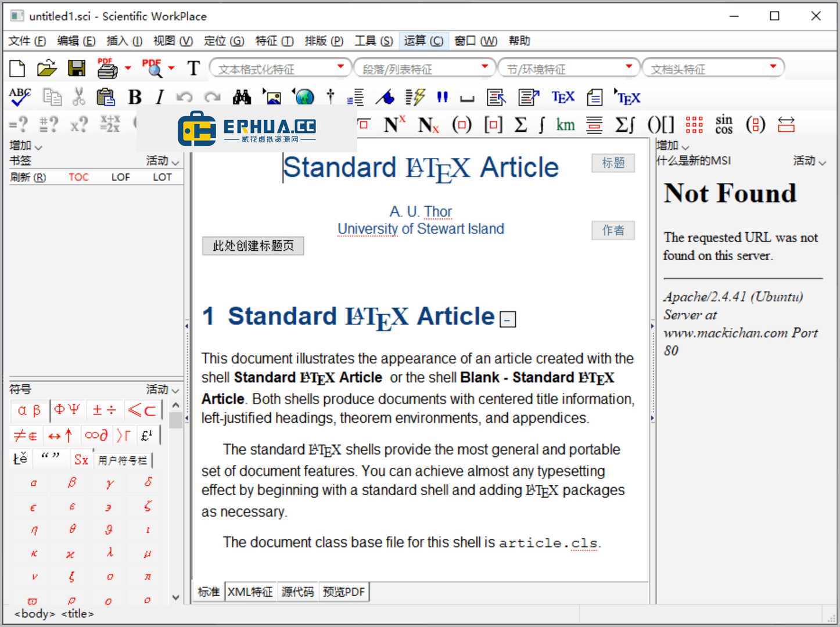
Task: Click the insert picture icon
Action: (271, 97)
